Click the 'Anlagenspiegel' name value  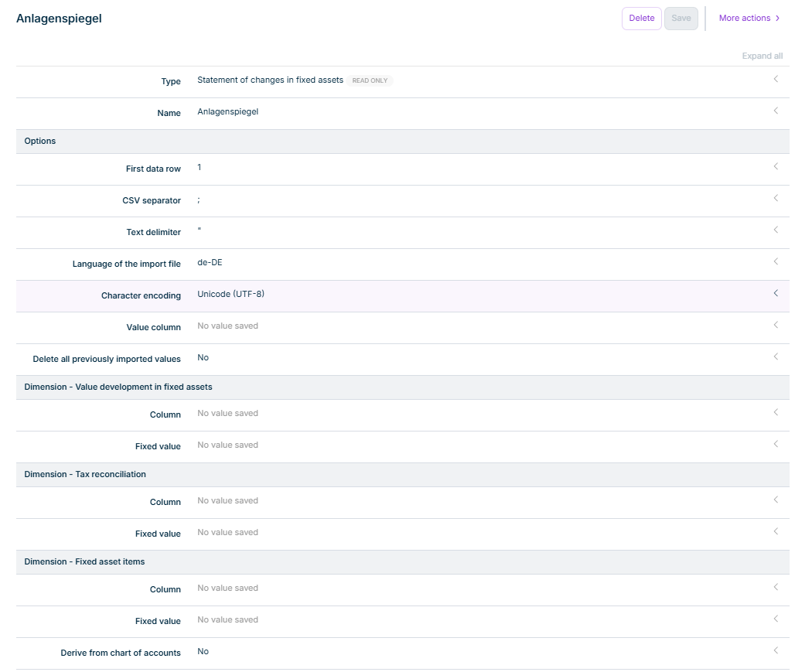[x=228, y=112]
